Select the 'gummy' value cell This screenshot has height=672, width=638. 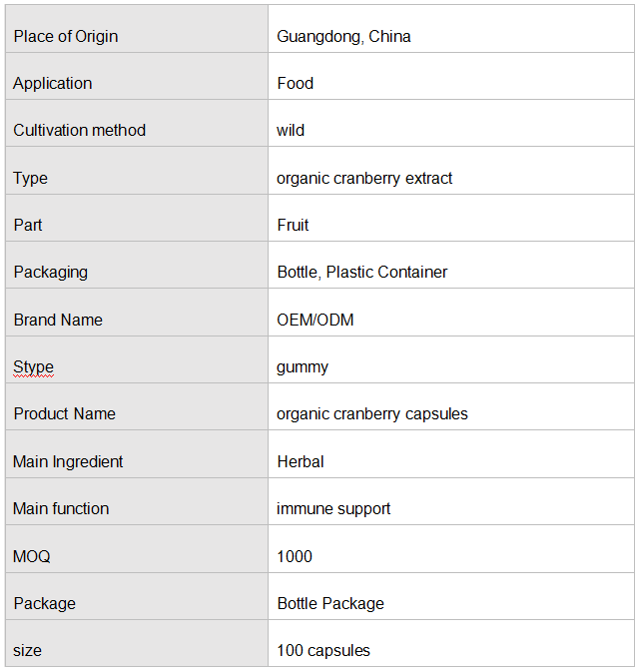(451, 360)
